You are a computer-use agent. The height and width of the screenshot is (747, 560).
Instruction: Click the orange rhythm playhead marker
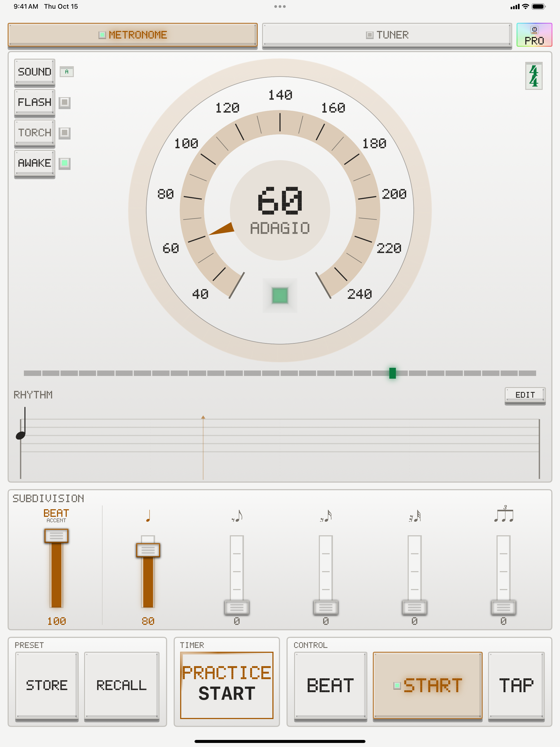pos(203,447)
